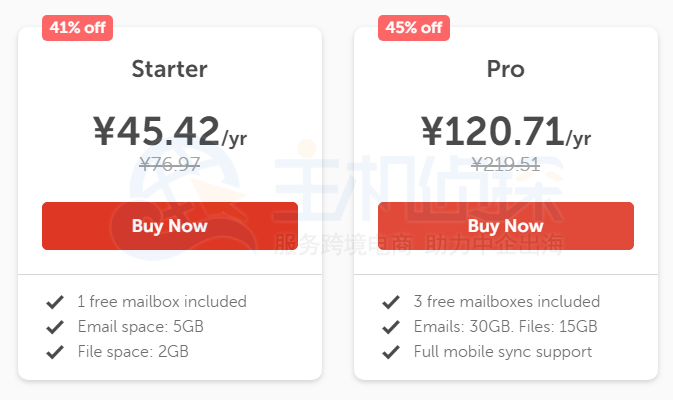Image resolution: width=673 pixels, height=400 pixels.
Task: Select the Pro plan title
Action: [506, 69]
